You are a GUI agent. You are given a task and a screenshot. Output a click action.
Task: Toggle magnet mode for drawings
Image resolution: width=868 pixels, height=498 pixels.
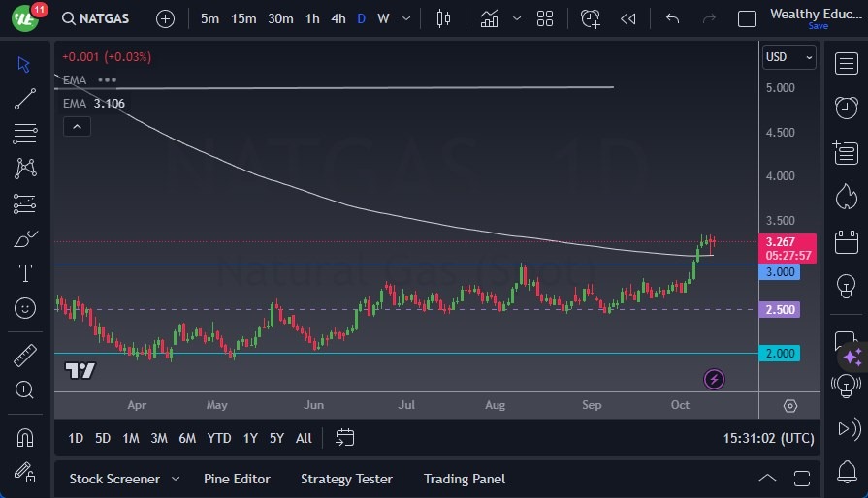(25, 437)
